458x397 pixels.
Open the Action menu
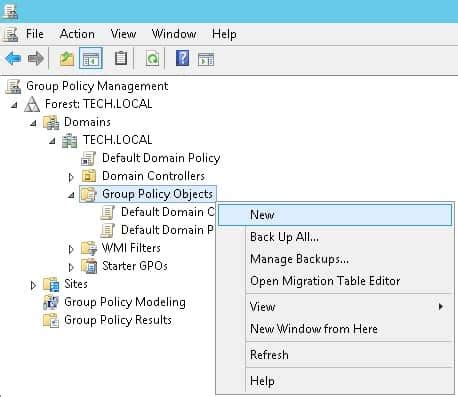point(77,34)
